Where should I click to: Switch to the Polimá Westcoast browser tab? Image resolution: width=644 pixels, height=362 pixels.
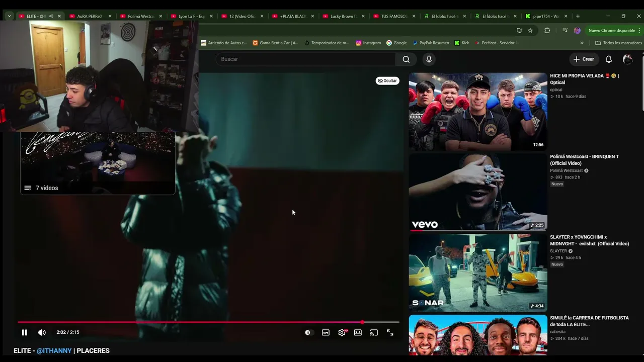(x=140, y=16)
